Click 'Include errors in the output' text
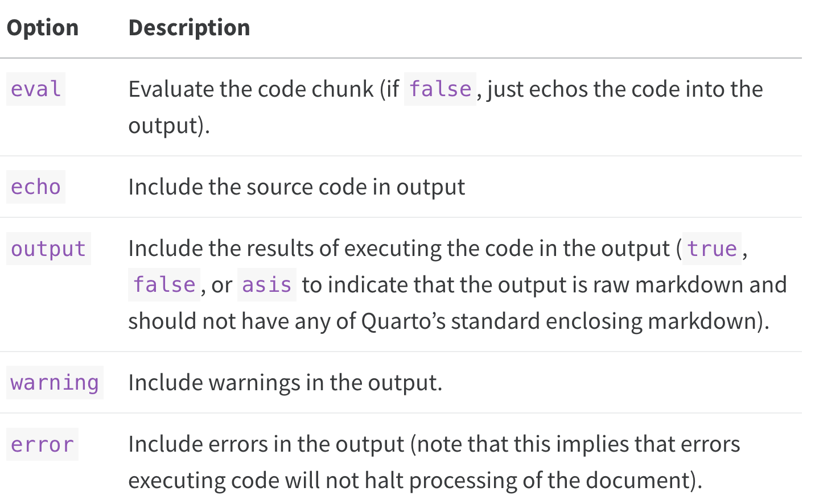This screenshot has width=815, height=504. tap(266, 444)
